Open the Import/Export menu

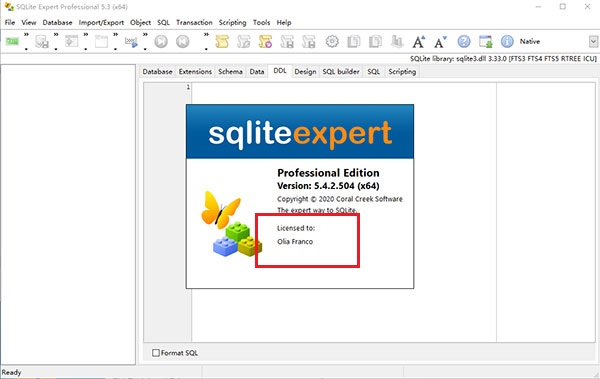point(101,23)
